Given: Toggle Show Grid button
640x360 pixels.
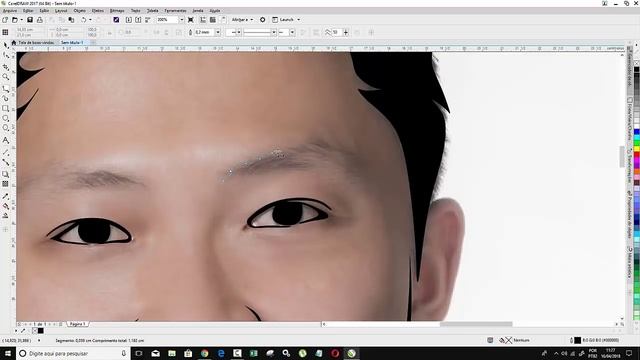Looking at the screenshot, I should [213, 20].
